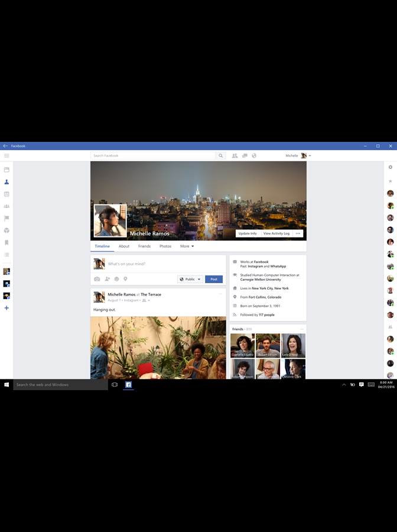Open friend requests icon in the top bar
Screen dimensions: 397x532
(x=235, y=155)
